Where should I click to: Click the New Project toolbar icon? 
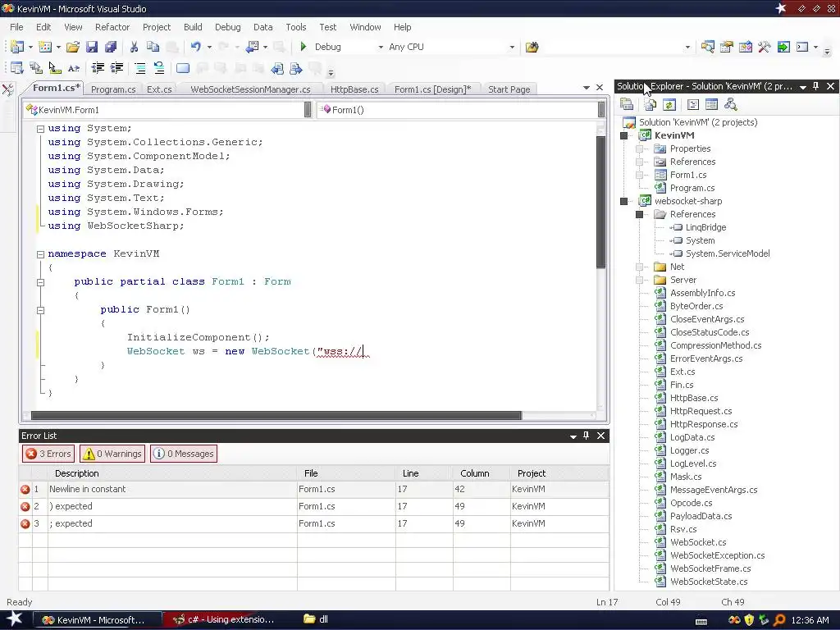coord(16,47)
